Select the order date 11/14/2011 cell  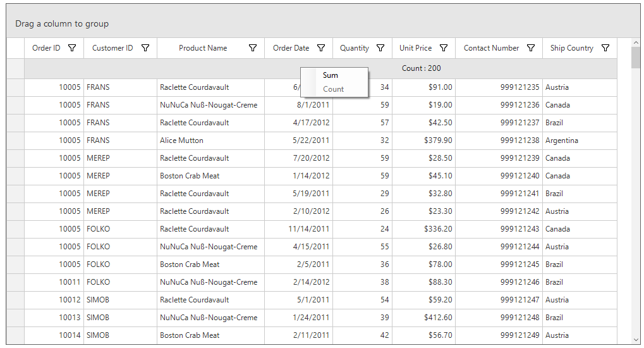(x=298, y=228)
